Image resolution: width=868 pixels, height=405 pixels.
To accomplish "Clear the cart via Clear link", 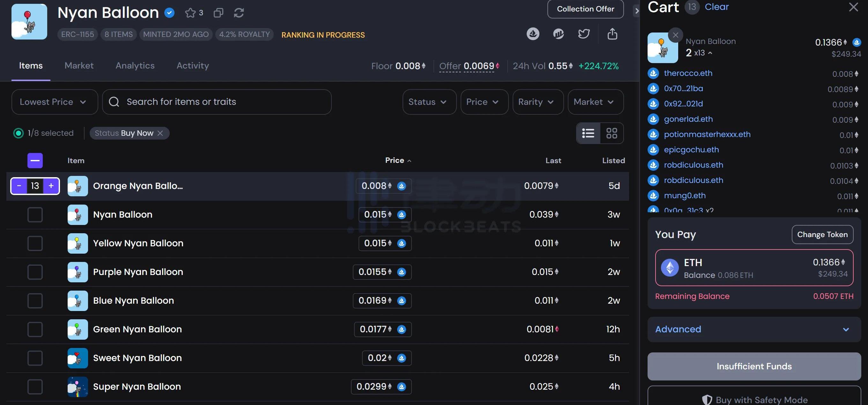I will [x=716, y=7].
